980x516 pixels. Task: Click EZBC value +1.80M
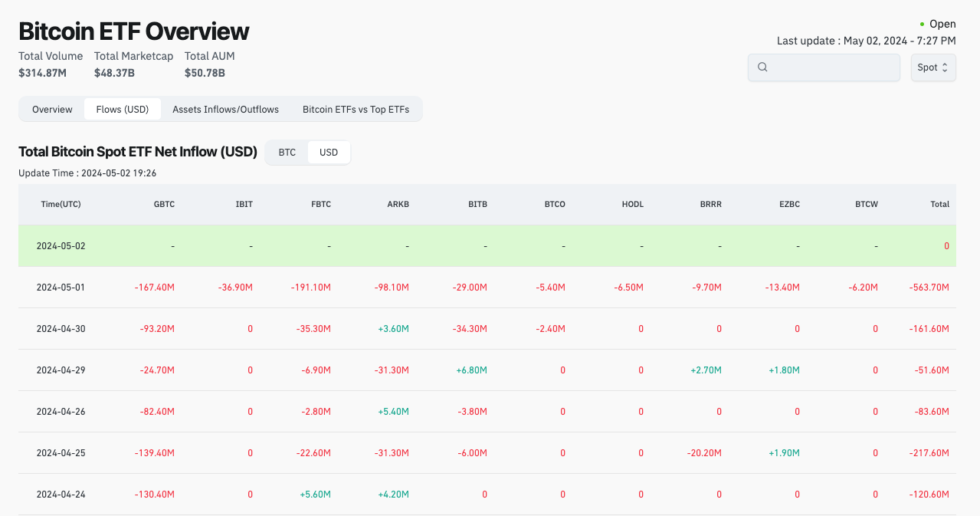(x=785, y=370)
